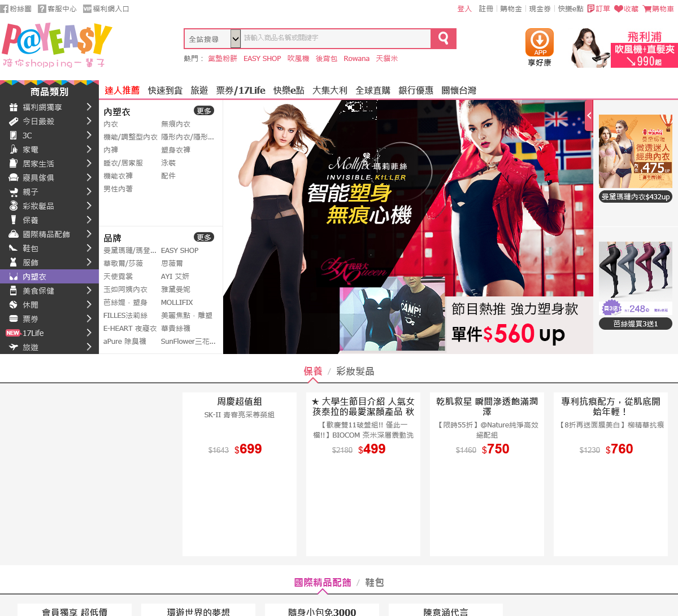The image size is (678, 616).
Task: Open the 票券/17Life tab
Action: (x=241, y=90)
